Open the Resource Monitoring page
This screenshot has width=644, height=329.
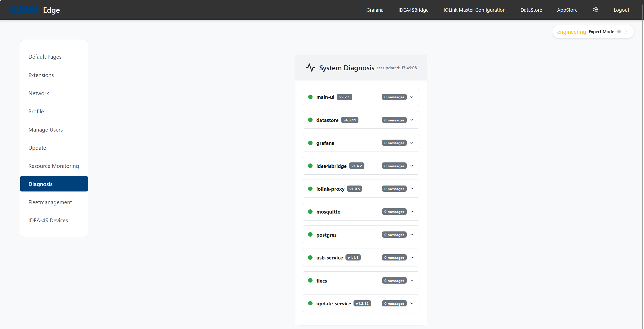54,166
